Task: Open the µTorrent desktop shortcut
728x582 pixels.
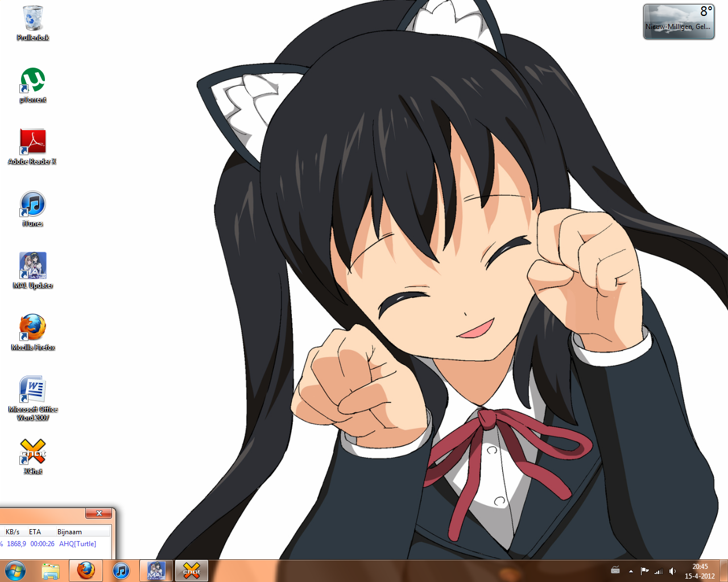Action: pos(33,85)
